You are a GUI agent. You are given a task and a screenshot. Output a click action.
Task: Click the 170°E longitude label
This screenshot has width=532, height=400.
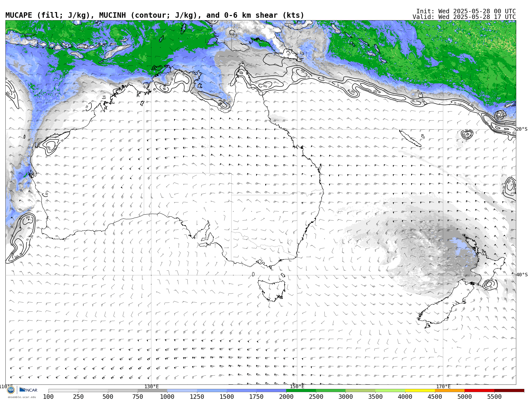click(x=443, y=387)
